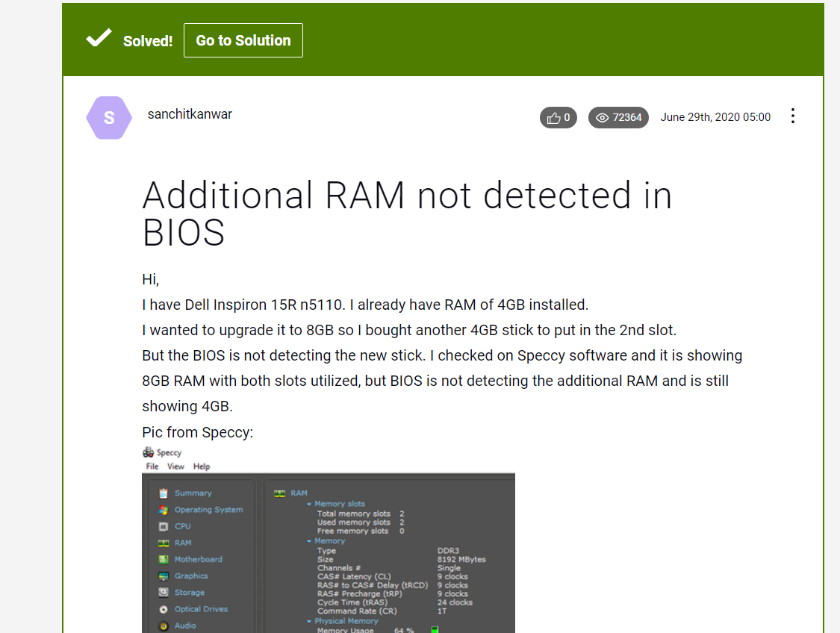Select the RAM icon in Speccy sidebar
The width and height of the screenshot is (840, 633).
click(x=164, y=543)
